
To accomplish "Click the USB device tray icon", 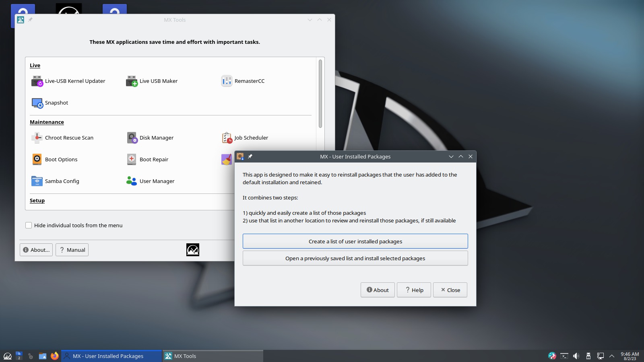I will tap(588, 356).
